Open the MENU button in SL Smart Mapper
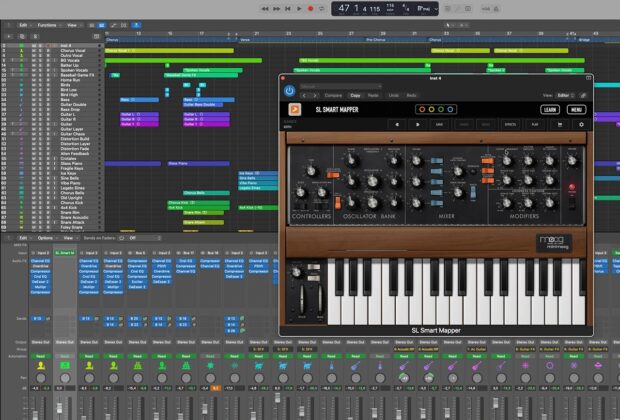Image resolution: width=620 pixels, height=420 pixels. point(576,110)
